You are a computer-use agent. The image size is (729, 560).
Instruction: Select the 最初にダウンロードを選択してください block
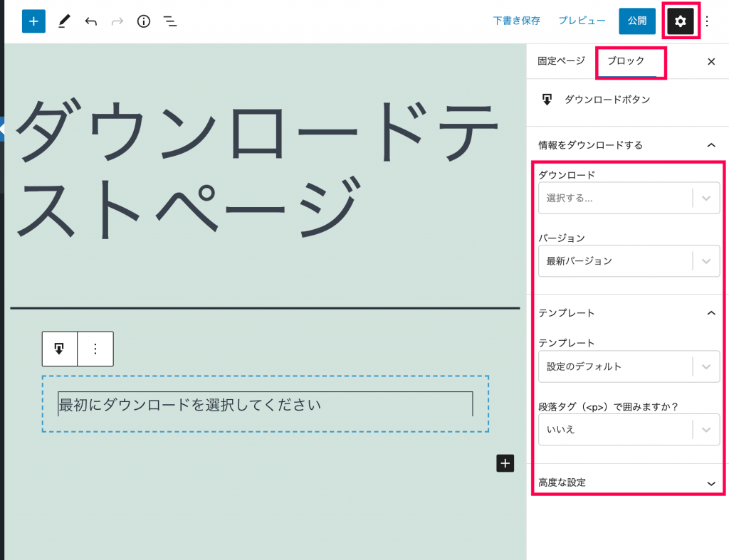pos(265,404)
